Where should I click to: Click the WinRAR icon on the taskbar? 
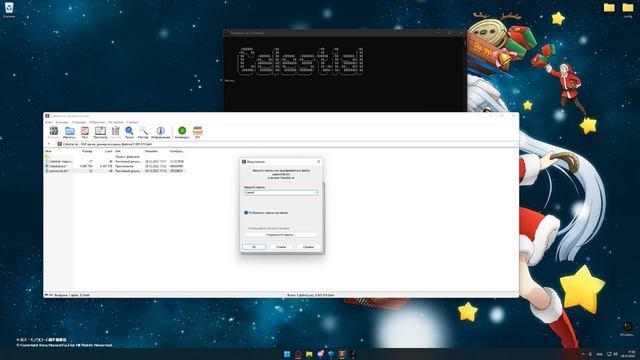pyautogui.click(x=342, y=354)
